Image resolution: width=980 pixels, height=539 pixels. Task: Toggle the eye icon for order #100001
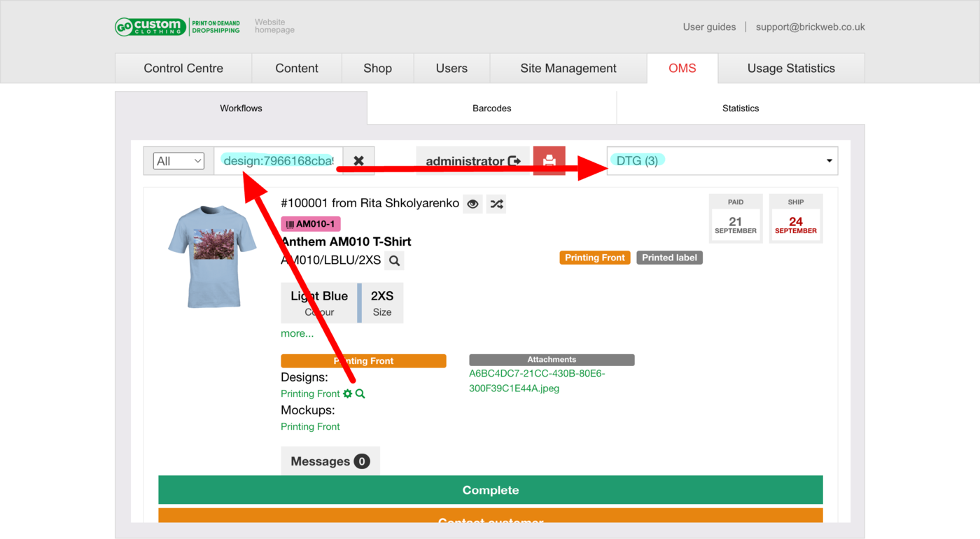pyautogui.click(x=473, y=204)
